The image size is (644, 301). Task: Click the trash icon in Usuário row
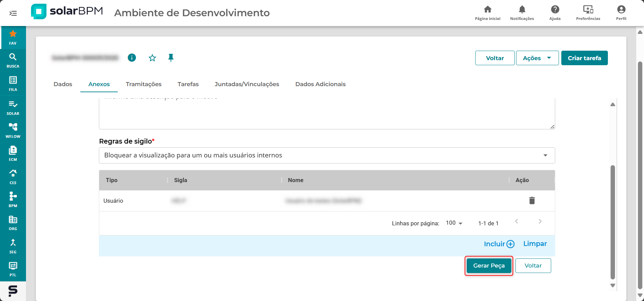532,201
